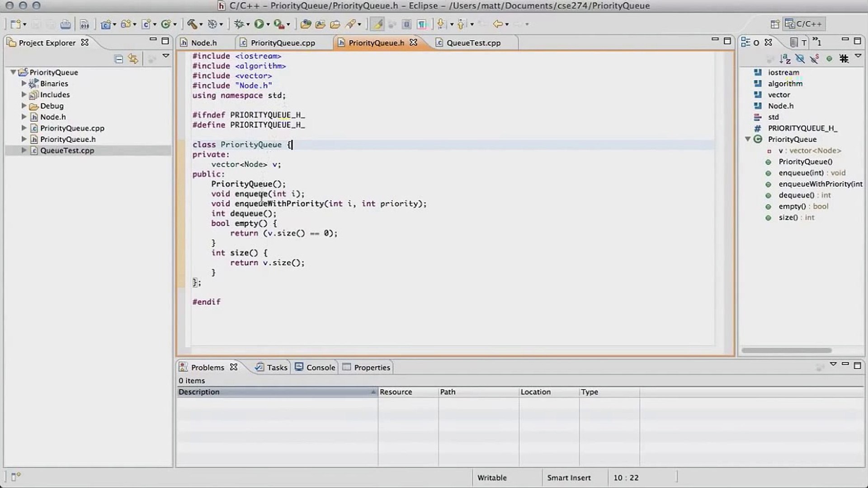Open the Outline view menu dropdown
This screenshot has height=488, width=868.
[858, 56]
